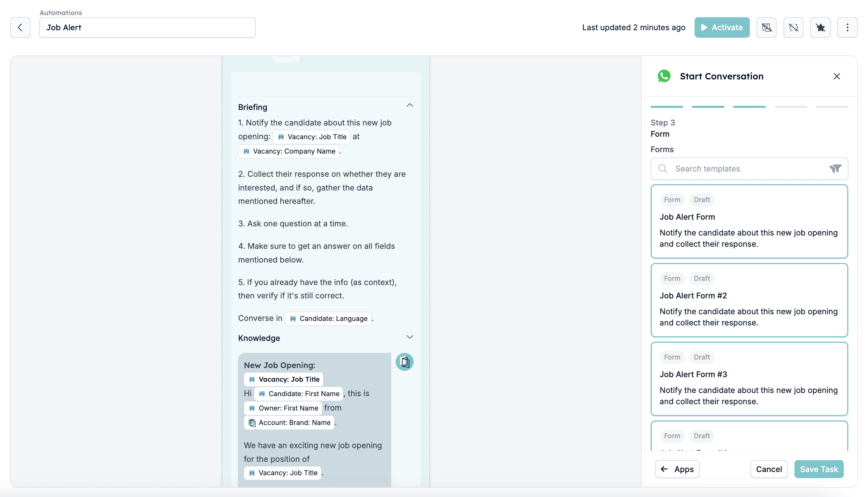Click the Briefing section heading

point(253,107)
